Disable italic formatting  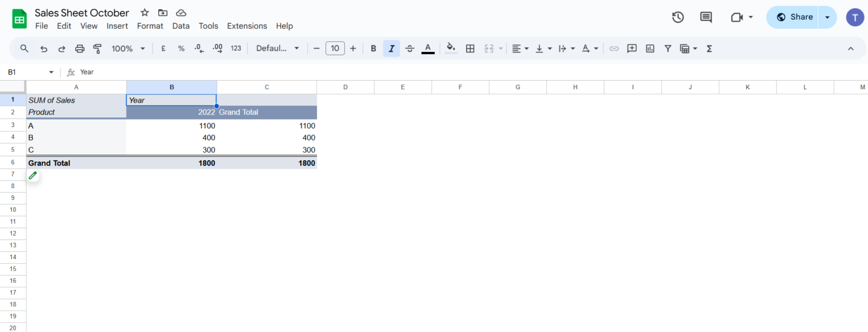click(x=391, y=48)
